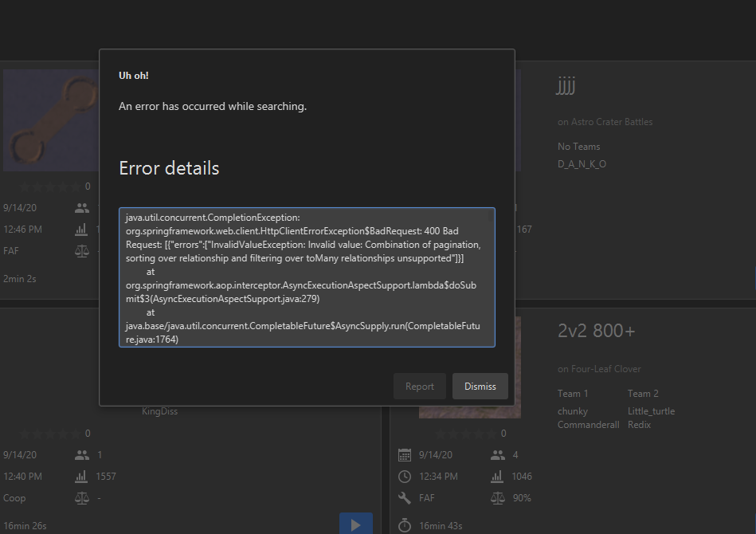Click the 12:40 PM time text

(x=22, y=477)
